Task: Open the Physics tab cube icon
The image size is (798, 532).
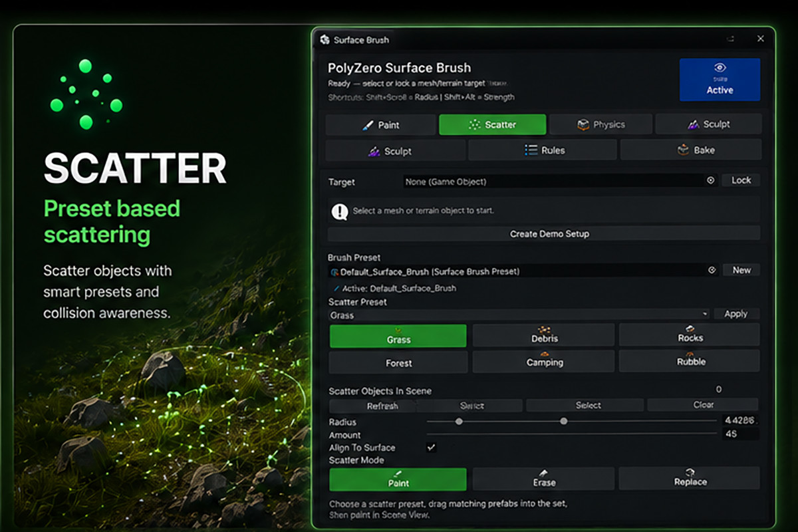Action: (583, 124)
